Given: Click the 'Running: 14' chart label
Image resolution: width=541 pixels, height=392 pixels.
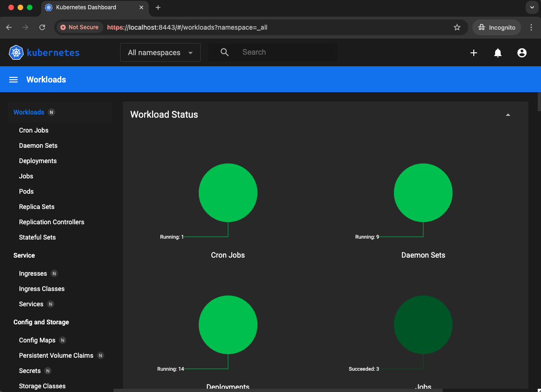Looking at the screenshot, I should point(171,369).
